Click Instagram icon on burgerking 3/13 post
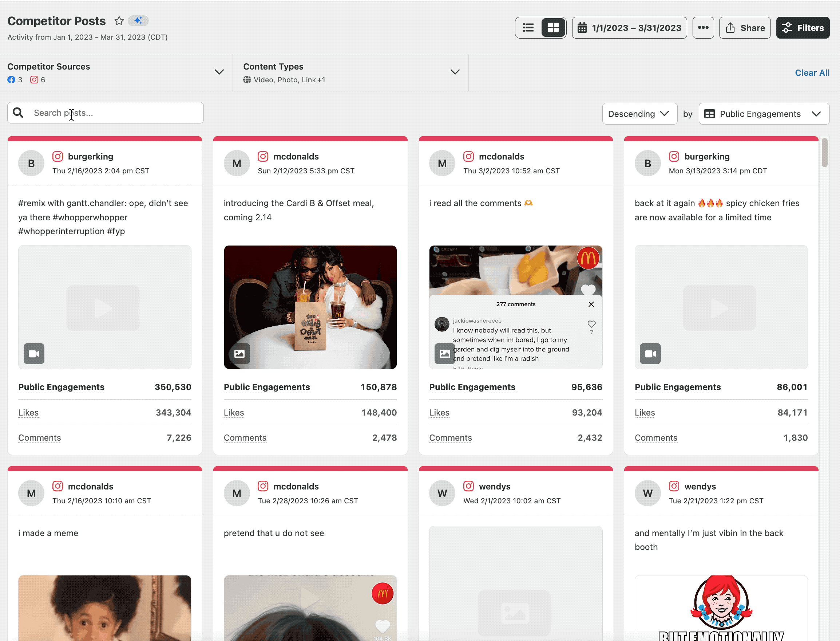Viewport: 840px width, 641px height. 674,157
